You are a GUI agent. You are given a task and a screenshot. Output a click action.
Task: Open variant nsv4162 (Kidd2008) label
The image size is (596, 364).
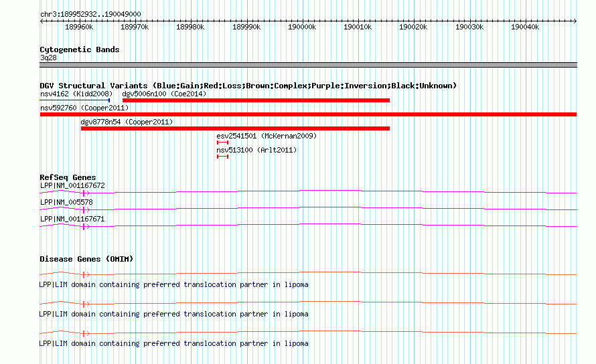pos(76,94)
